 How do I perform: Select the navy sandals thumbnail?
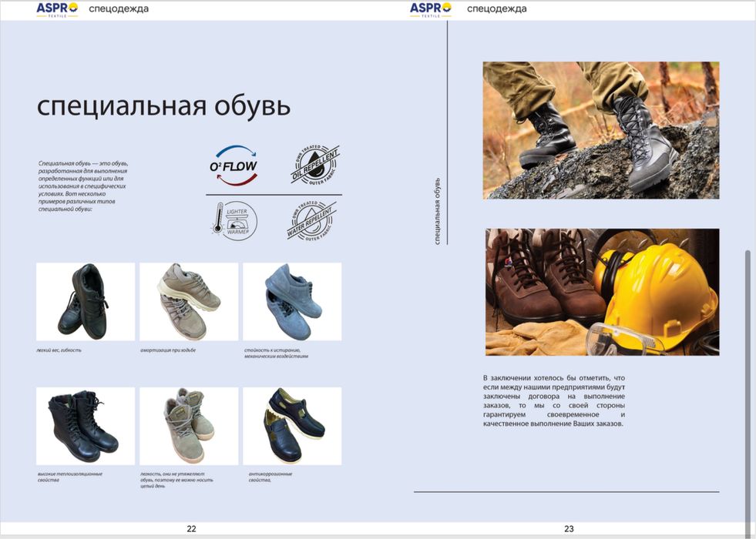[x=292, y=426]
